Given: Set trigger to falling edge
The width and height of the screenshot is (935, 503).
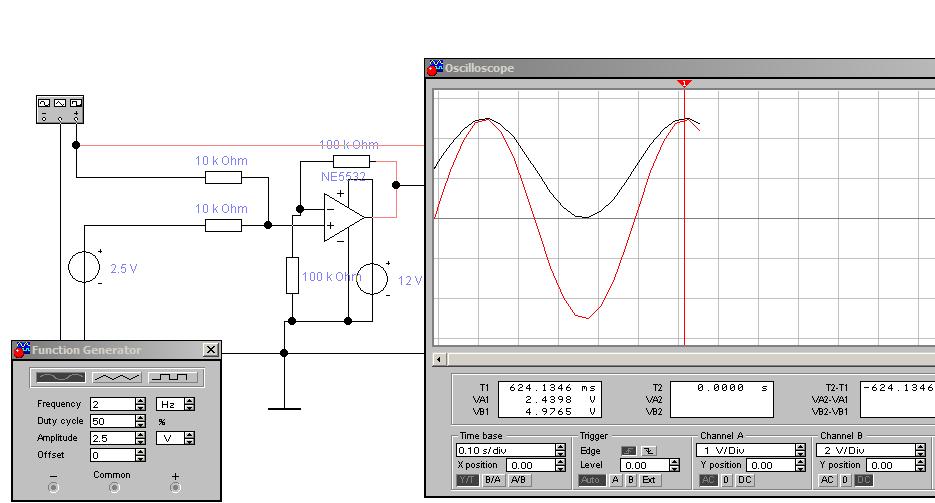Looking at the screenshot, I should pyautogui.click(x=648, y=451).
